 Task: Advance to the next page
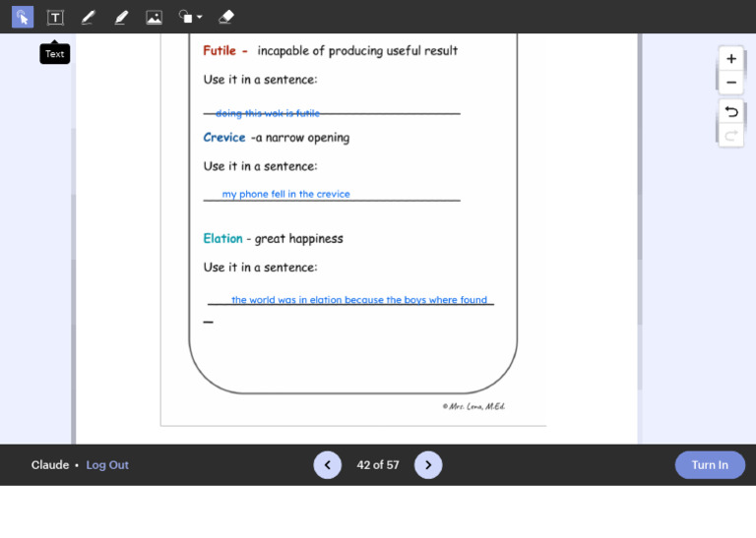click(x=428, y=465)
